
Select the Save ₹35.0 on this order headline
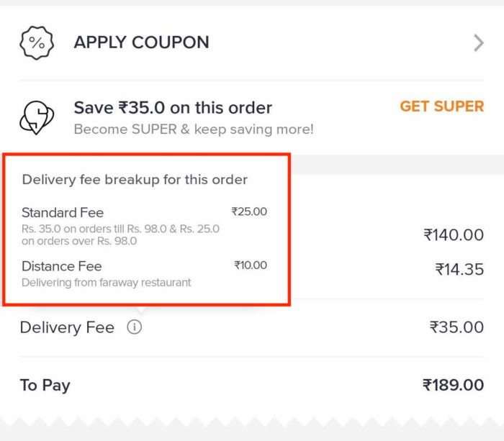173,108
